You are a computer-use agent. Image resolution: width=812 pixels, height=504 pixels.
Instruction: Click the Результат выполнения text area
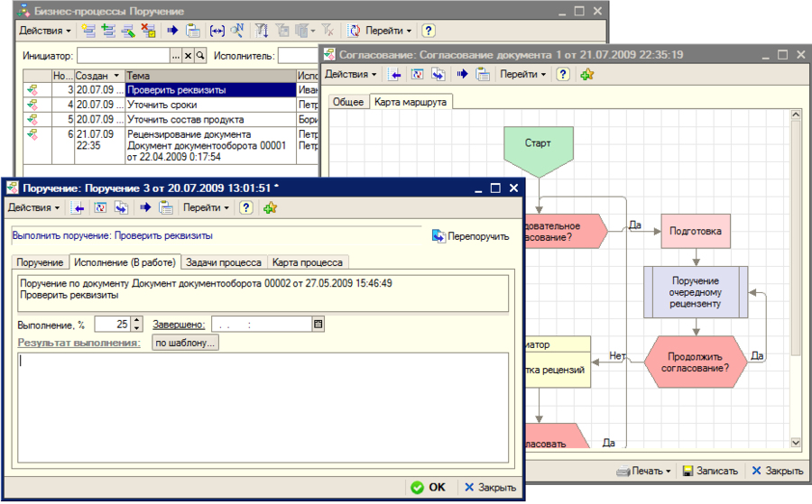click(x=263, y=408)
